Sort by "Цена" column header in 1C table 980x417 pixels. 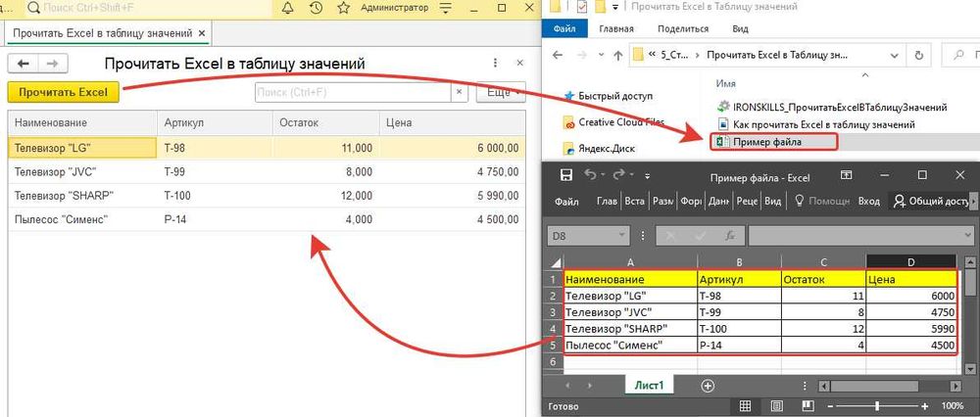point(452,122)
